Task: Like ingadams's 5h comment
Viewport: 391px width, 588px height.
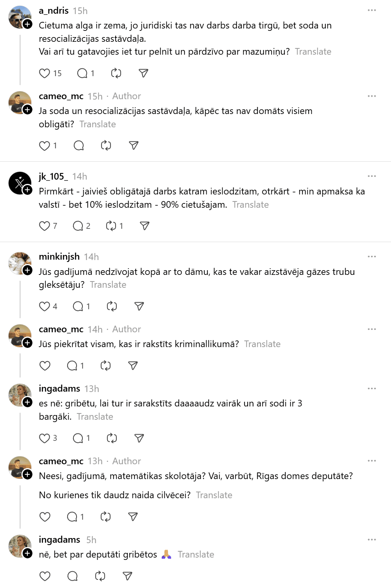Action: (45, 576)
